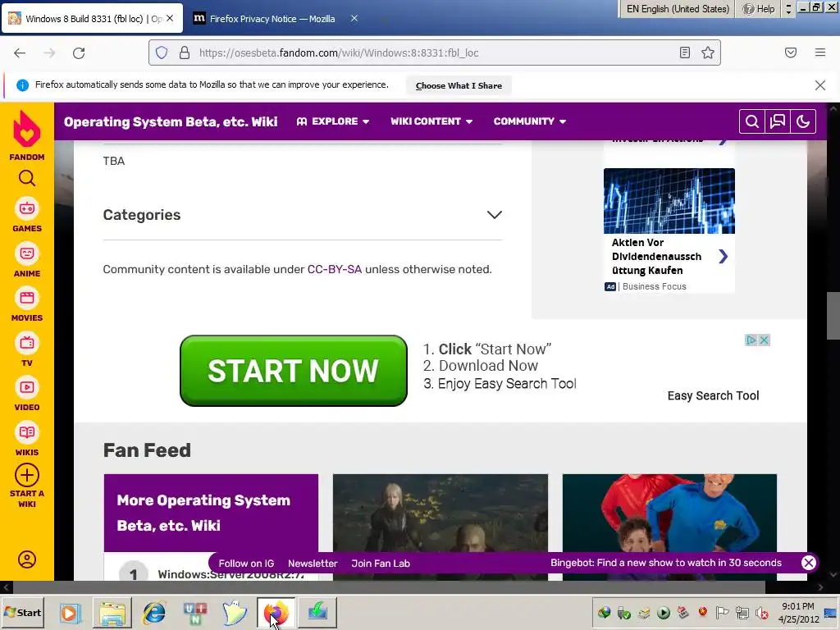The height and width of the screenshot is (630, 840).
Task: Open Action Center flag tray icon
Action: coord(722,612)
